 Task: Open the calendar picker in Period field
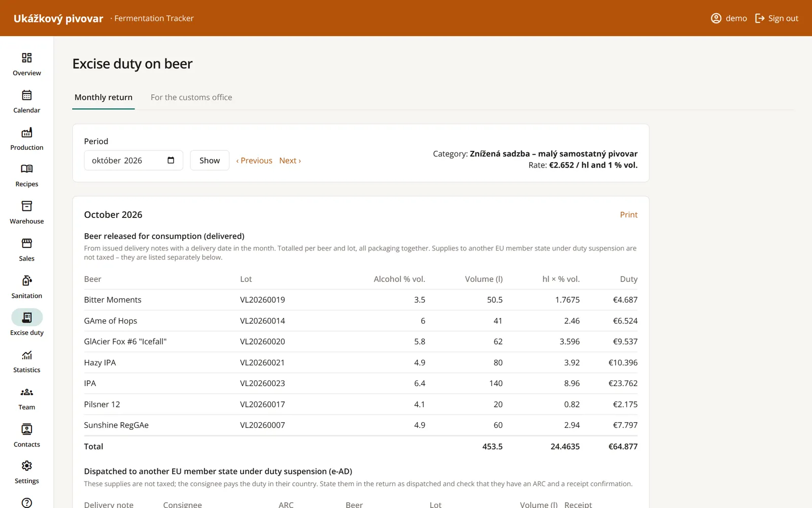pyautogui.click(x=171, y=161)
